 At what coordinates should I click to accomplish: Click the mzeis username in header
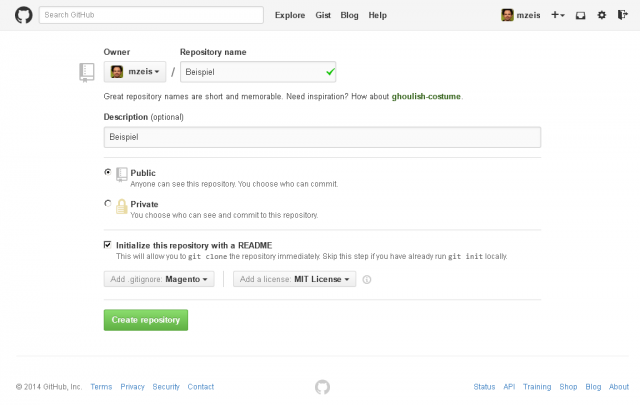528,15
